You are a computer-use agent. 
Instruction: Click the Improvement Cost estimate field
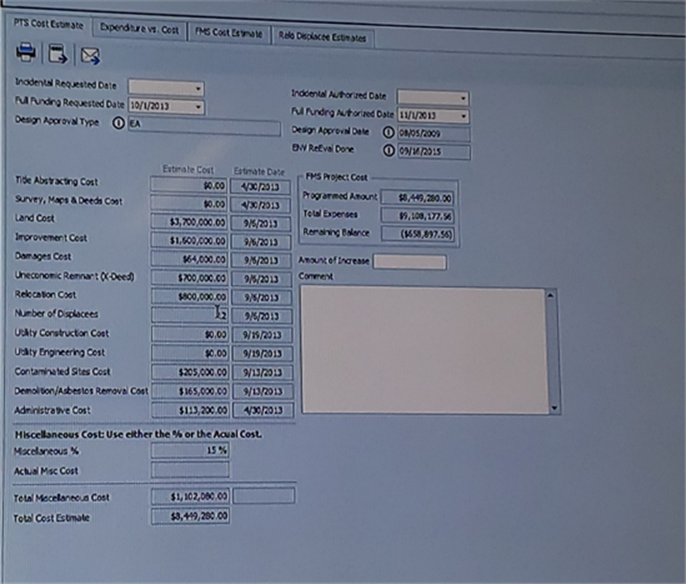coord(189,241)
